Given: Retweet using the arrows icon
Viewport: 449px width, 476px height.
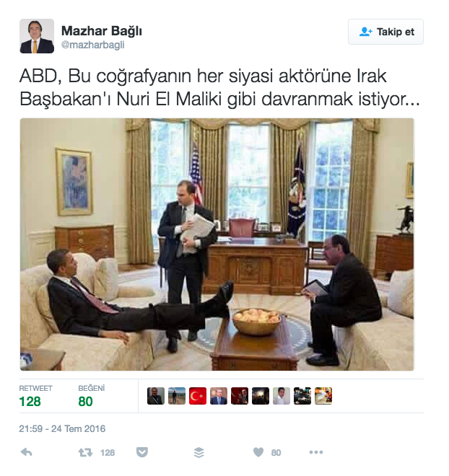Looking at the screenshot, I should point(85,453).
